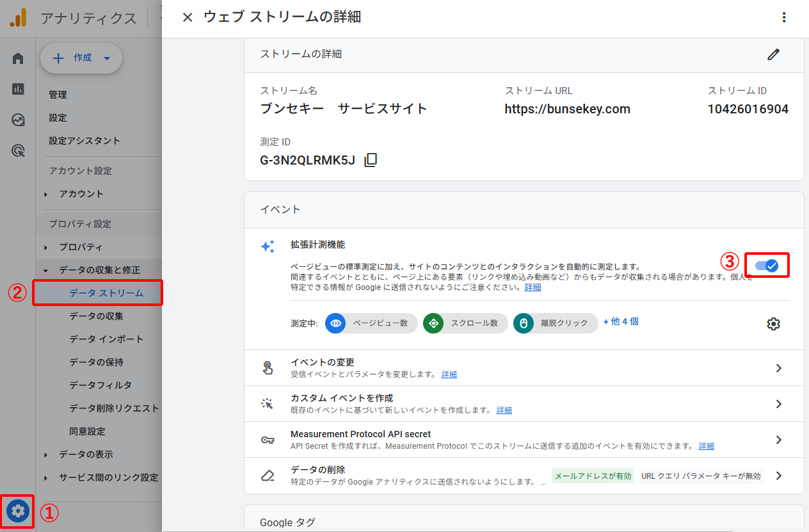
Task: Open the three-dot menu top right
Action: pos(784,17)
